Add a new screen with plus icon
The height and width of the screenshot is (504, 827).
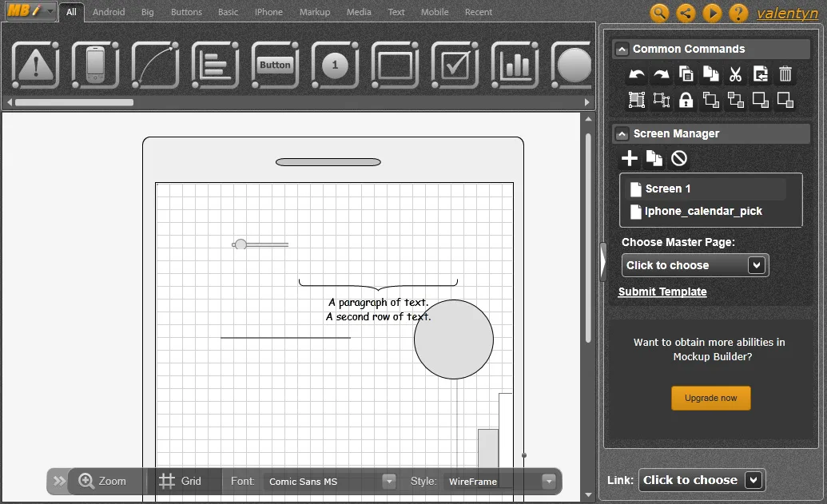click(x=629, y=157)
